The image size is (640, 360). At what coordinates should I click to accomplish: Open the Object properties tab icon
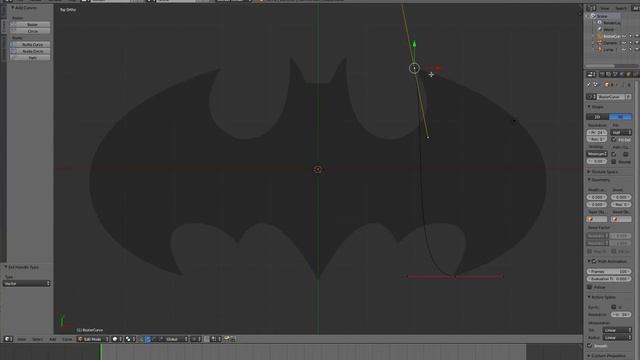pyautogui.click(x=629, y=74)
